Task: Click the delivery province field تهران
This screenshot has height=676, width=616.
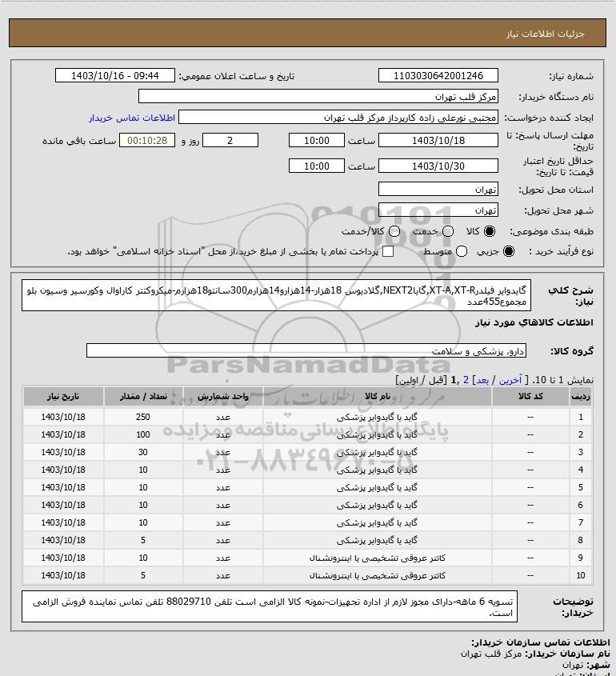Action: pyautogui.click(x=438, y=190)
